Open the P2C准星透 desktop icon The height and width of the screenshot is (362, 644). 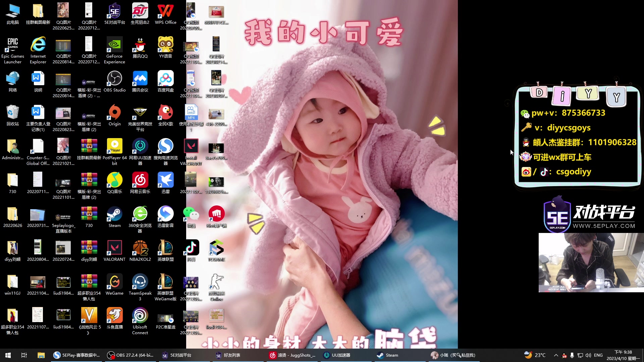click(165, 318)
